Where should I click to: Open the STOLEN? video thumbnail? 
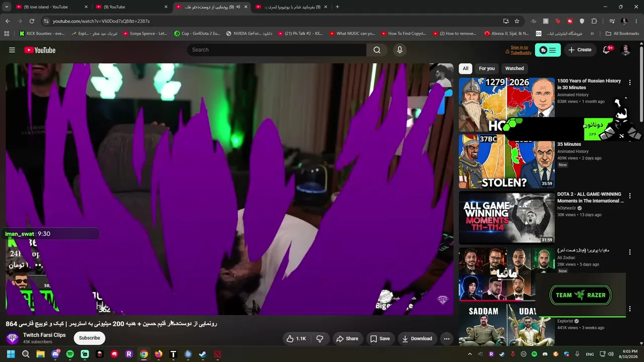(x=507, y=161)
